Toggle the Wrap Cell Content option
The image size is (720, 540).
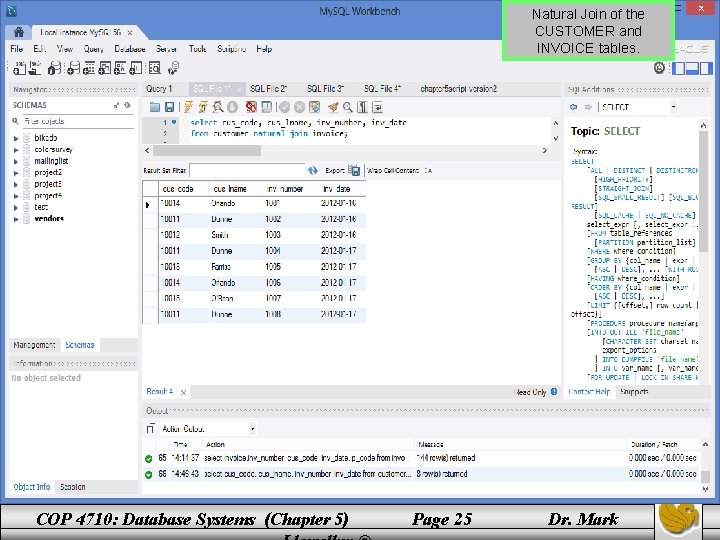click(x=428, y=170)
